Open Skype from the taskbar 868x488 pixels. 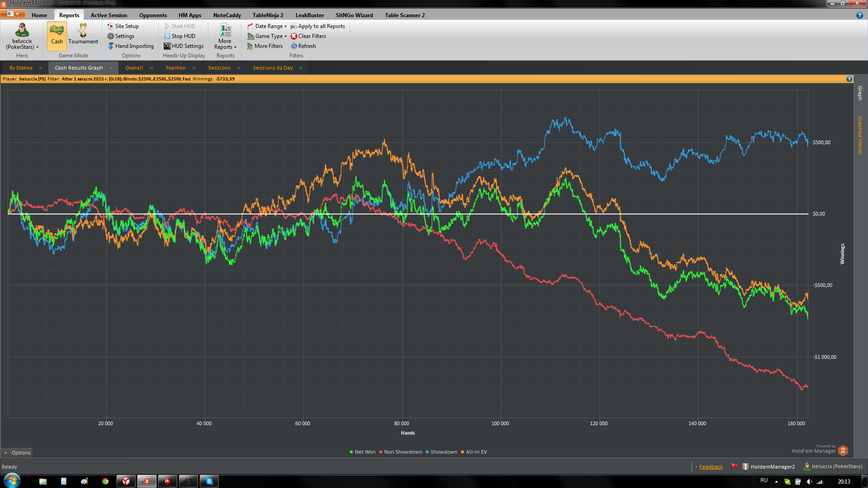pos(209,481)
